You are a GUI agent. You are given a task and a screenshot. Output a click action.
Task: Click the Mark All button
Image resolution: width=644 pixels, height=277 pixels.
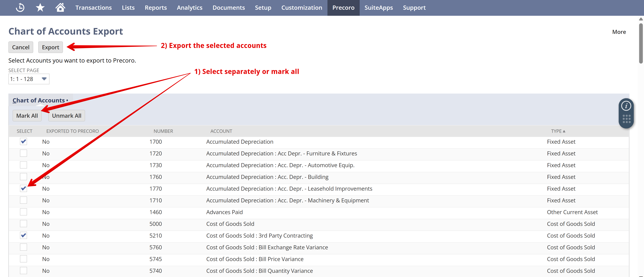point(27,116)
